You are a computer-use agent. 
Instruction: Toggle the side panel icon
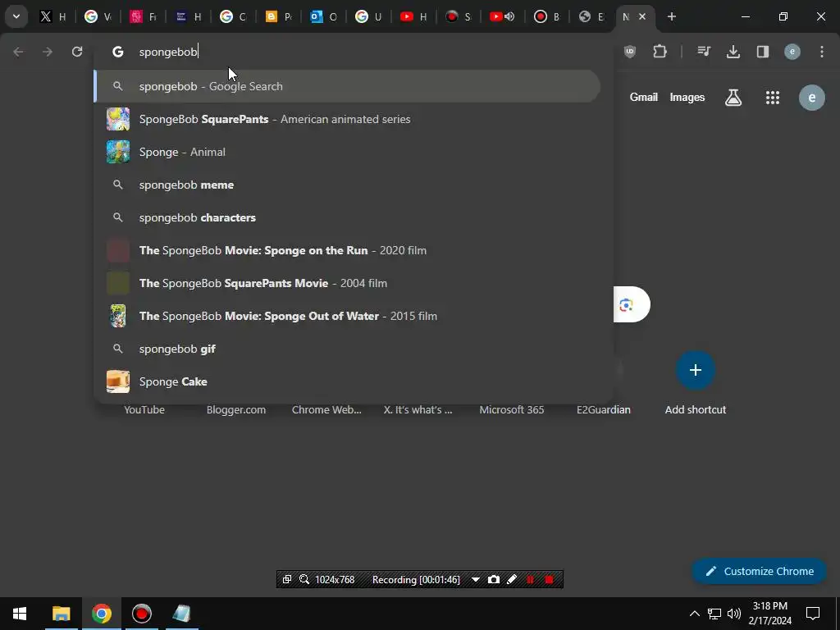coord(763,52)
